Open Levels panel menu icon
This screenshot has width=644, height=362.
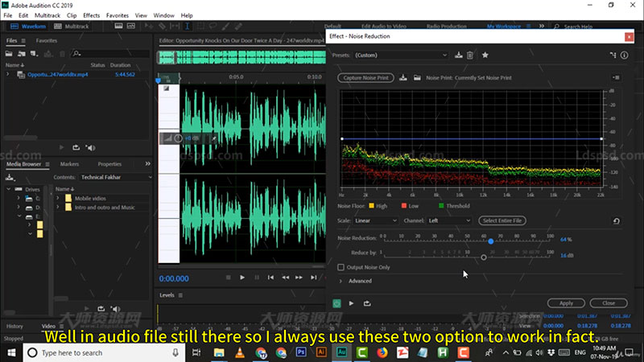180,295
